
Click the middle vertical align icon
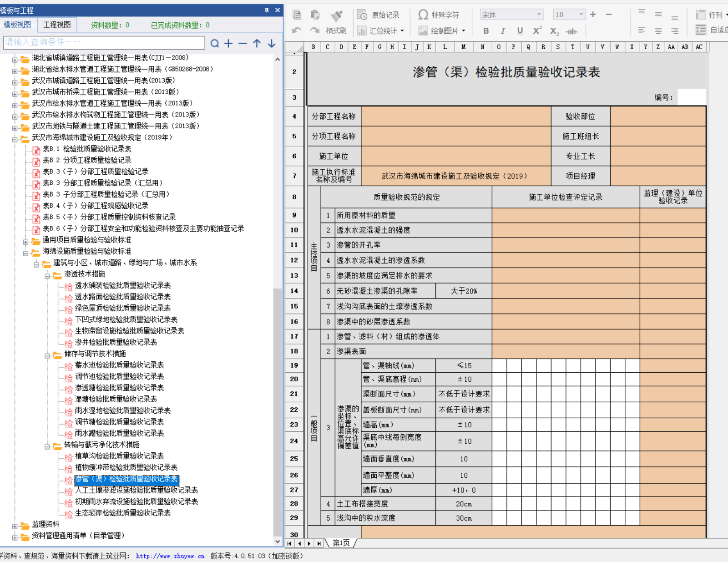(658, 15)
